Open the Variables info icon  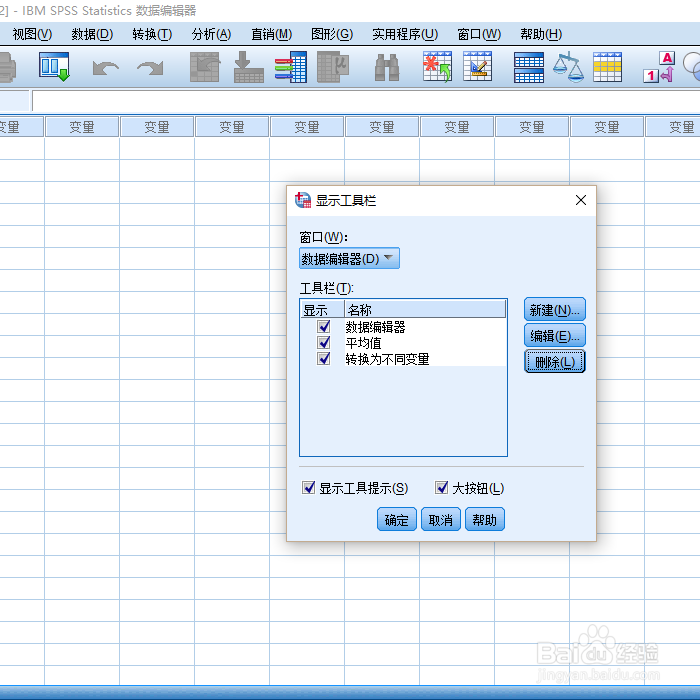point(291,67)
